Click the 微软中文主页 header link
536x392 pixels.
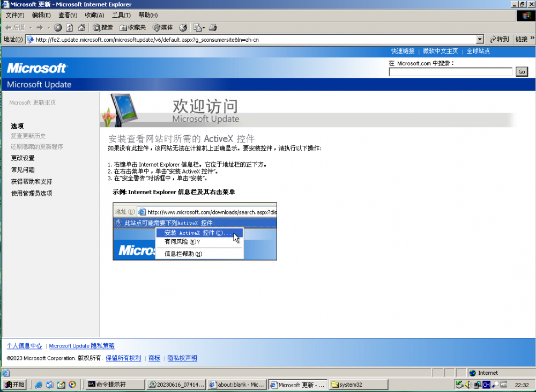click(440, 51)
